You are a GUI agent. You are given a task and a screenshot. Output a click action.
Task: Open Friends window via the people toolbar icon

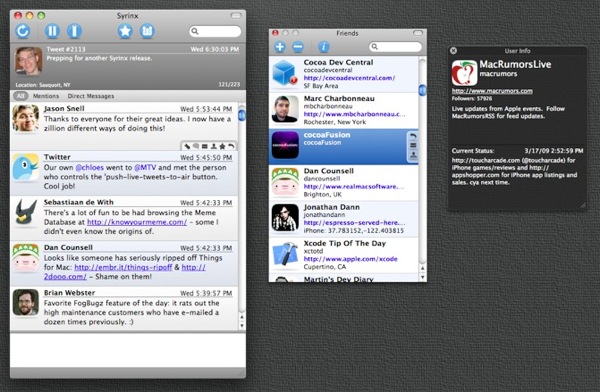(147, 31)
